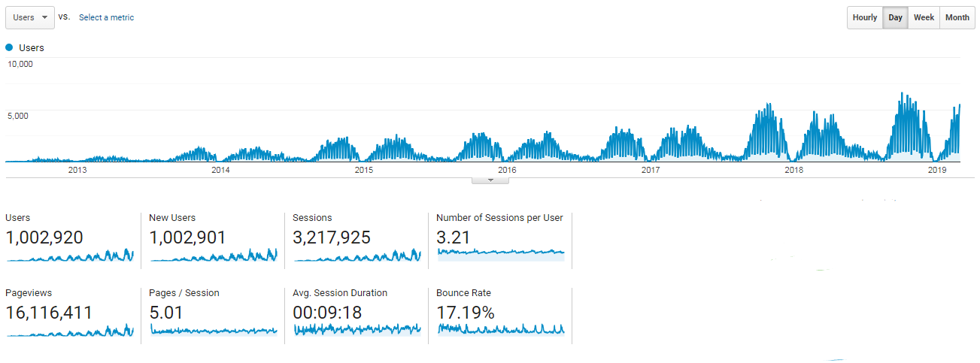Click the 2018 label on timeline axis
The height and width of the screenshot is (363, 980).
793,170
